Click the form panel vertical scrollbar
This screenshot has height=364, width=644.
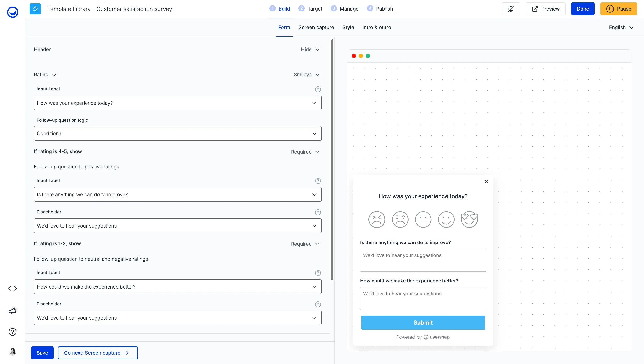tap(332, 160)
